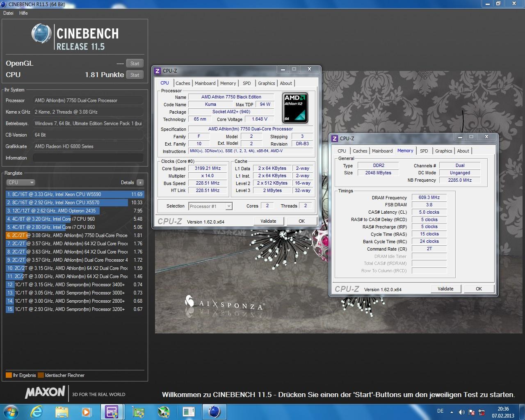
Task: Start the OpenGL benchmark
Action: coord(135,63)
